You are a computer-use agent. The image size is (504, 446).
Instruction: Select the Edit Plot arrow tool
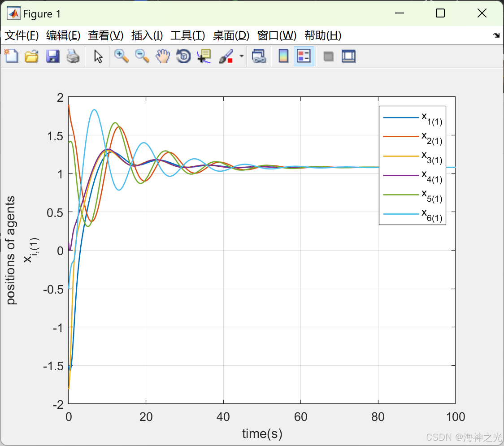[x=98, y=56]
